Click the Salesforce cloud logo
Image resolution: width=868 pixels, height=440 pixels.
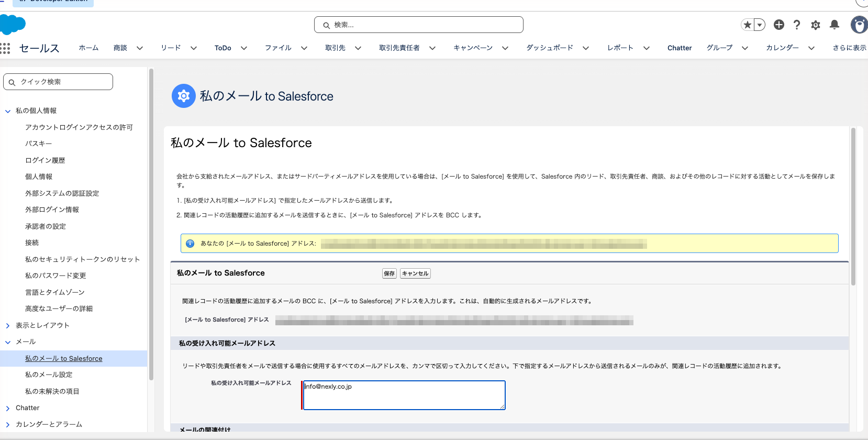point(13,25)
